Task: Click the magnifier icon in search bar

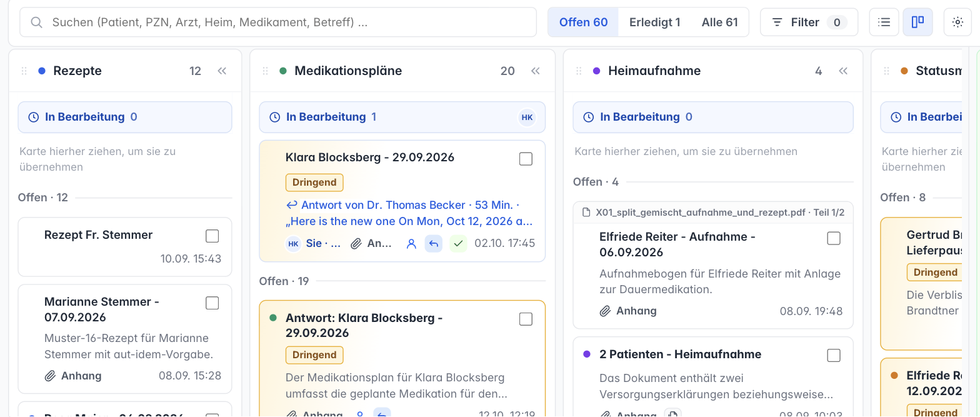Action: [x=36, y=23]
